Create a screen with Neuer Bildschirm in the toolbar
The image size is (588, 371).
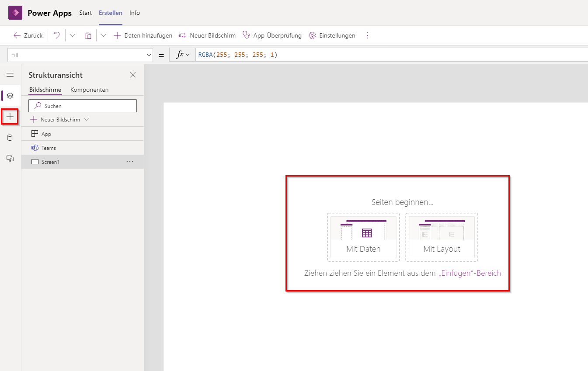point(207,35)
